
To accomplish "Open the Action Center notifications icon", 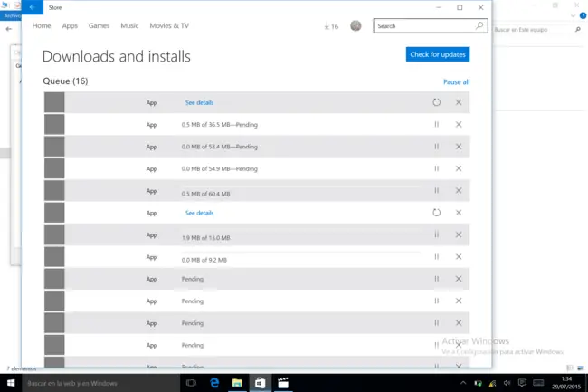I will click(x=522, y=383).
